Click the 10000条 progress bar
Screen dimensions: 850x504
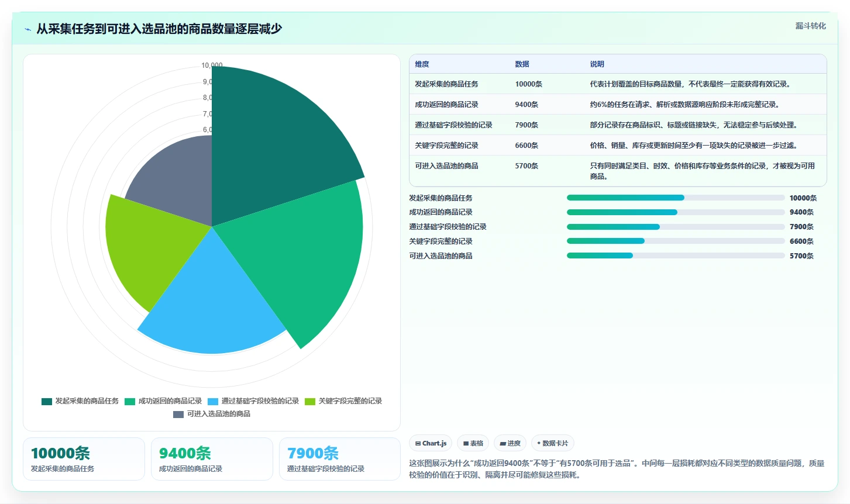point(676,198)
